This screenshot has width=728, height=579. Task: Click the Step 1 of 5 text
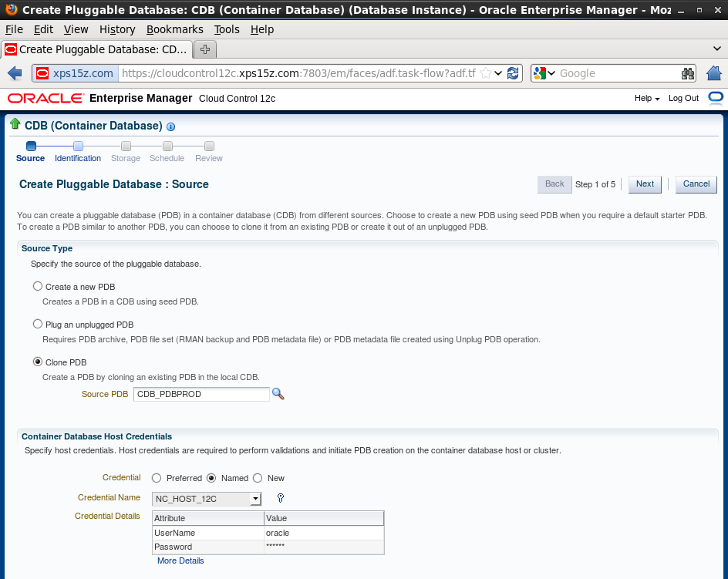(x=595, y=184)
